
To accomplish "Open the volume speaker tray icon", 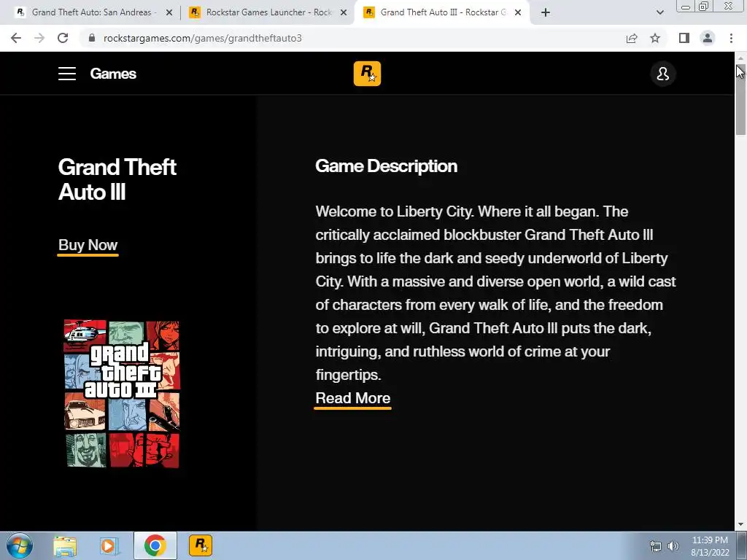I will tap(673, 546).
